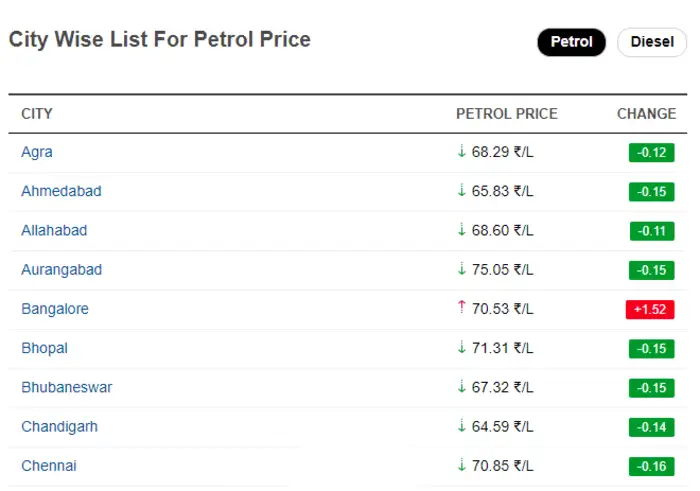Click the red +1.52 change badge
Image resolution: width=700 pixels, height=491 pixels.
[651, 310]
